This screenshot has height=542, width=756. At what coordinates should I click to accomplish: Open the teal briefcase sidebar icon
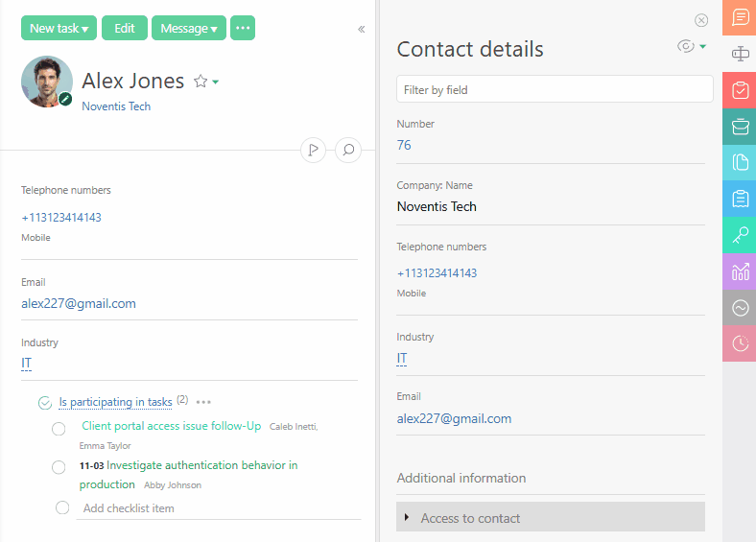click(740, 127)
